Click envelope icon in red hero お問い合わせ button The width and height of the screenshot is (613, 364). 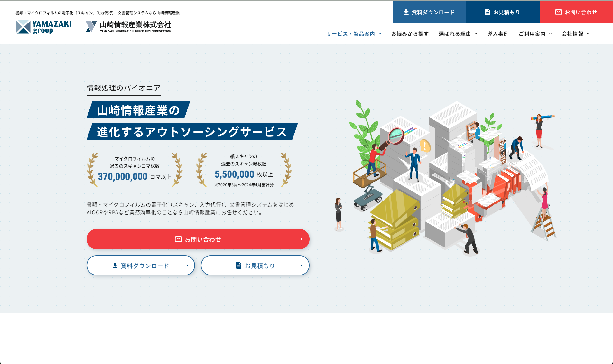[178, 239]
